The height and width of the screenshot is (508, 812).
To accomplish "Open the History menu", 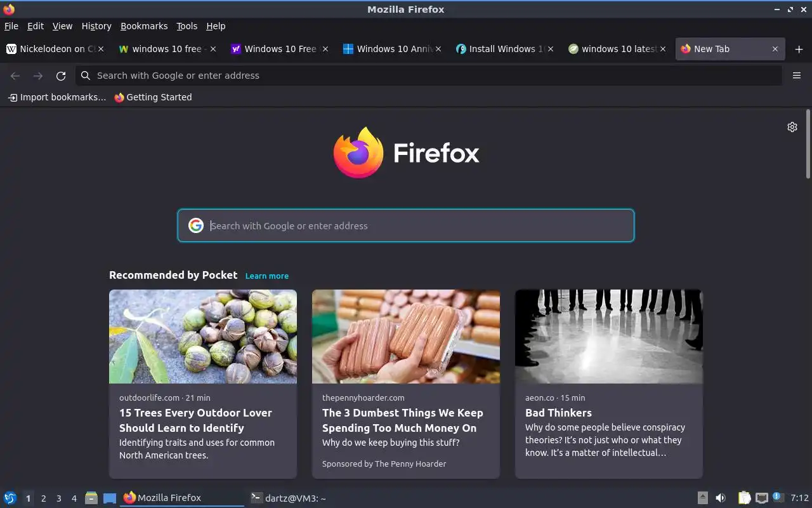I will 96,26.
